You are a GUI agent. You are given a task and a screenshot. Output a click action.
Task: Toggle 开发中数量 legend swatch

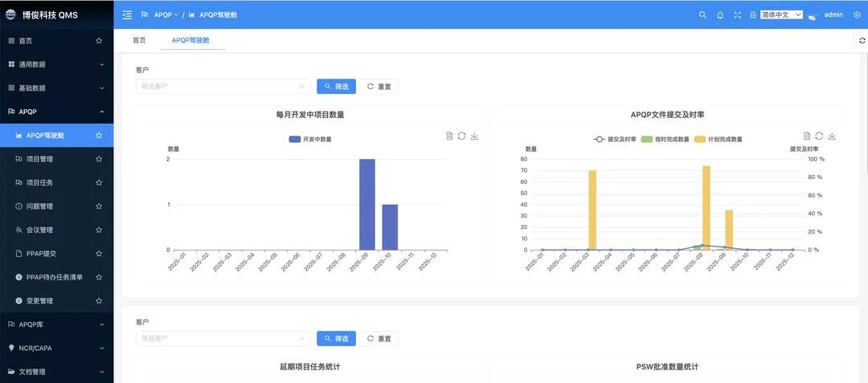tap(294, 139)
